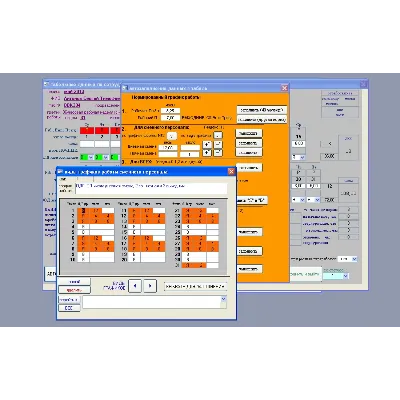This screenshot has width=400, height=400.
Task: Open the purple date link at top of back window
Action: pos(74,92)
